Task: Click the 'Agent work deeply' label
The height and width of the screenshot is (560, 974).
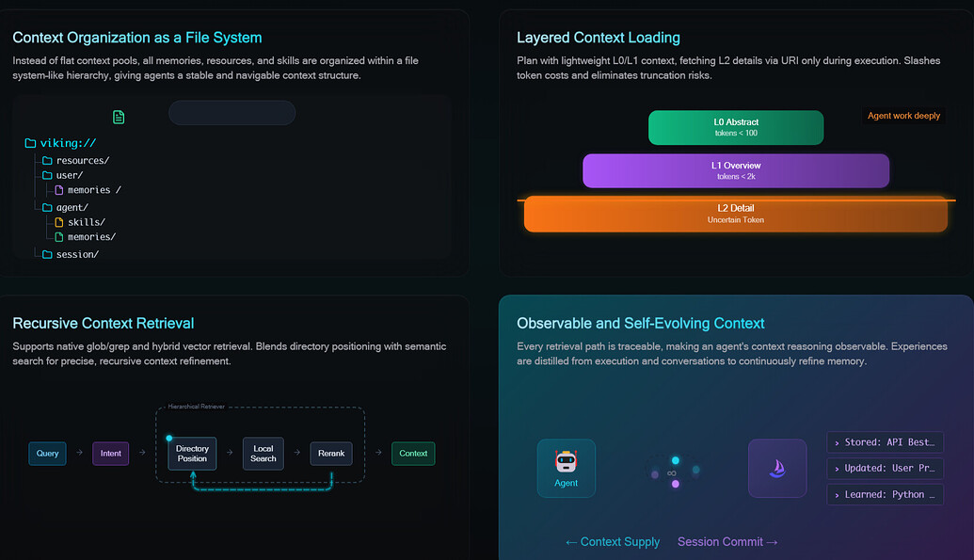Action: coord(903,116)
